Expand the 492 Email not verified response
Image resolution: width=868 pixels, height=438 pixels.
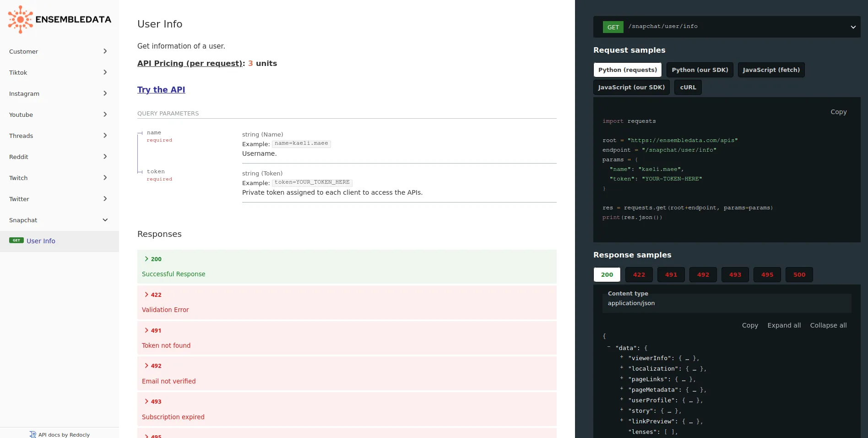point(347,373)
